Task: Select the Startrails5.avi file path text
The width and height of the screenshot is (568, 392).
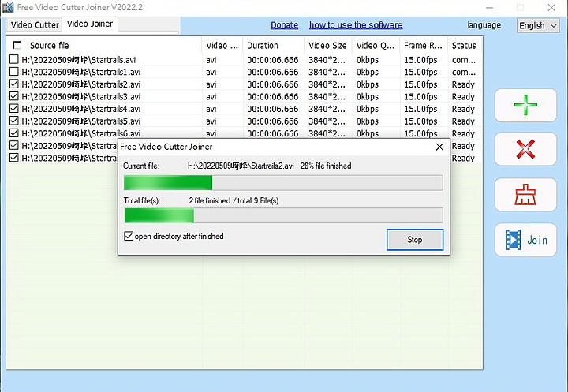Action: [x=81, y=121]
